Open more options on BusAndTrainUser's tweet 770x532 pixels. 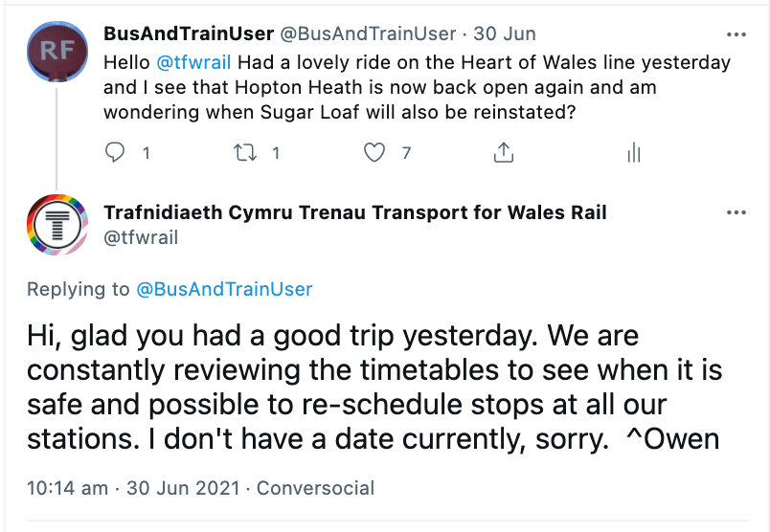tap(736, 34)
